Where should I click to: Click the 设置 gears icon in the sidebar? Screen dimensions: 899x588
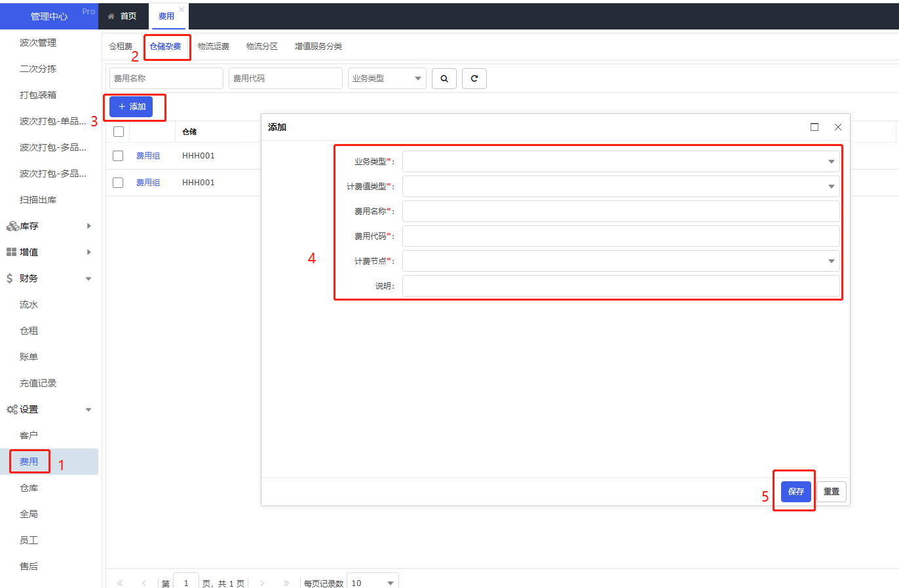click(x=12, y=409)
